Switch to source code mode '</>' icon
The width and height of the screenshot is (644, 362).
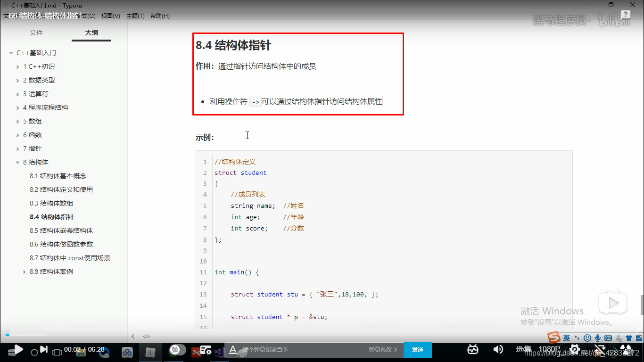tap(147, 336)
